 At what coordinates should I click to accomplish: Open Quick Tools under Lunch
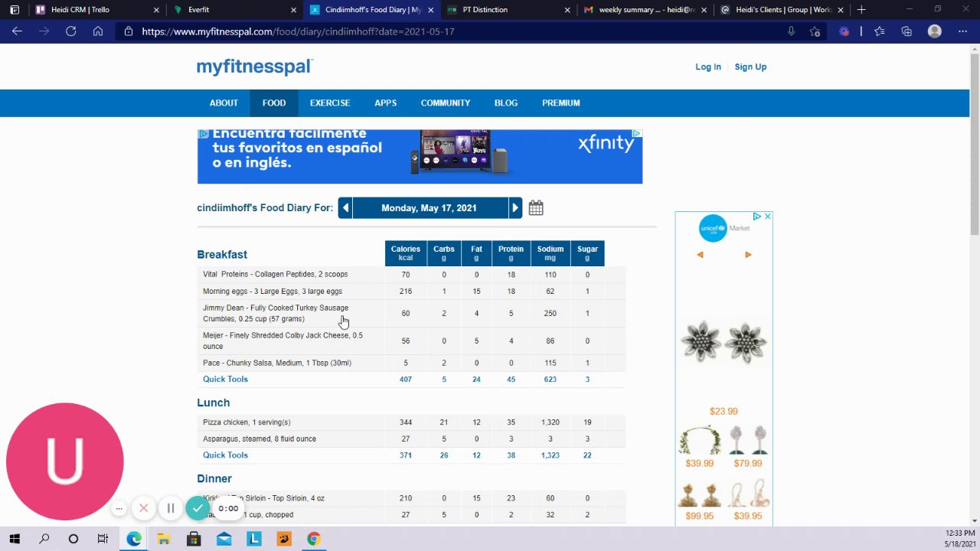pos(225,455)
